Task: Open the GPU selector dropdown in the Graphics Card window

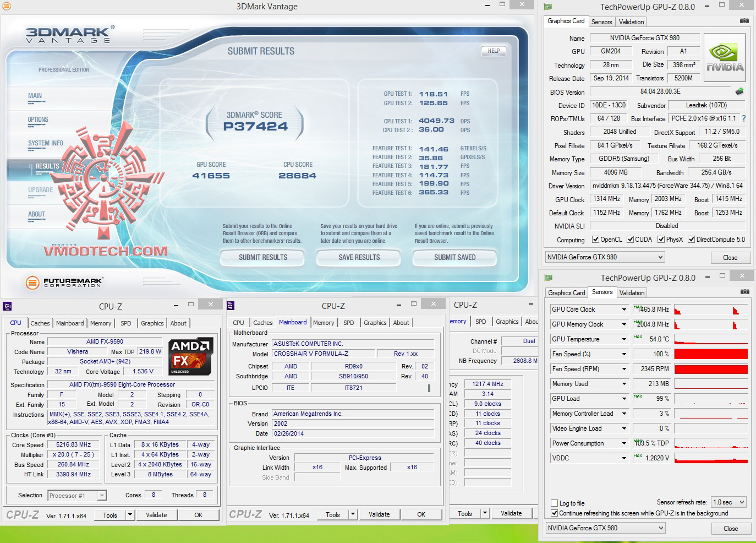Action: pos(605,257)
